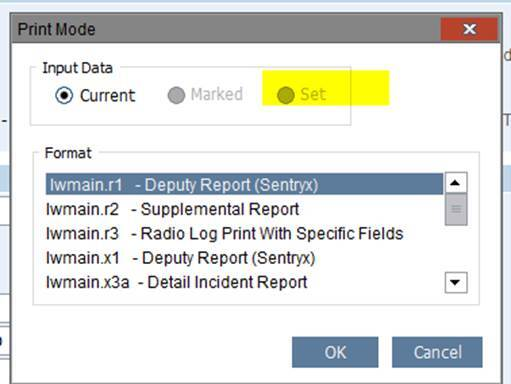Dismiss dialog with Cancel button
511x384 pixels.
[x=437, y=352]
